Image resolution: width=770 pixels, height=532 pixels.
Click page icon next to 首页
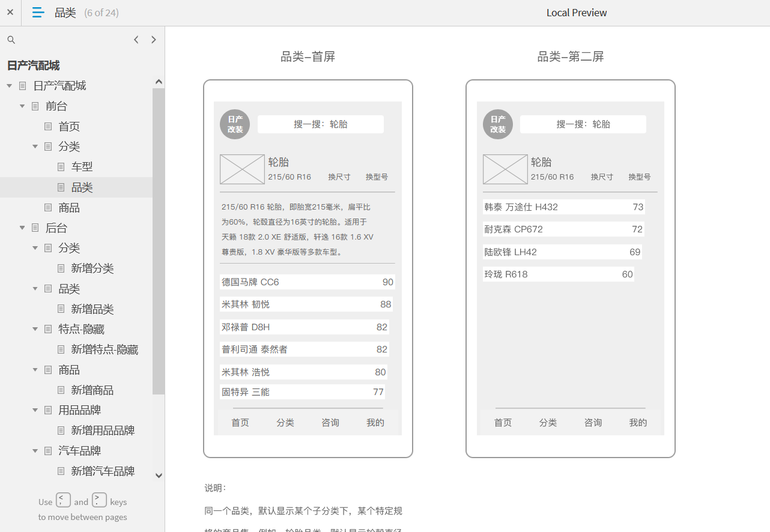[48, 126]
